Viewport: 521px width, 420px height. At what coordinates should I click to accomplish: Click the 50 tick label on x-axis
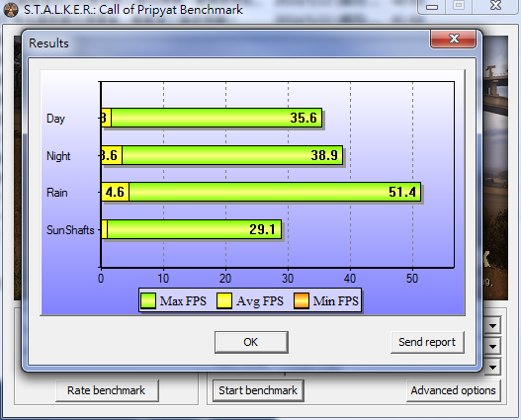click(412, 279)
